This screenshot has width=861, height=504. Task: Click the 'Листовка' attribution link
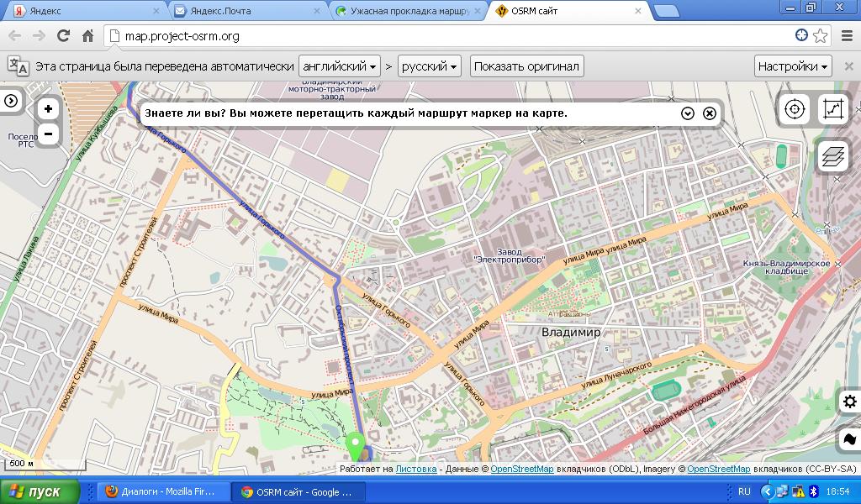pos(416,470)
